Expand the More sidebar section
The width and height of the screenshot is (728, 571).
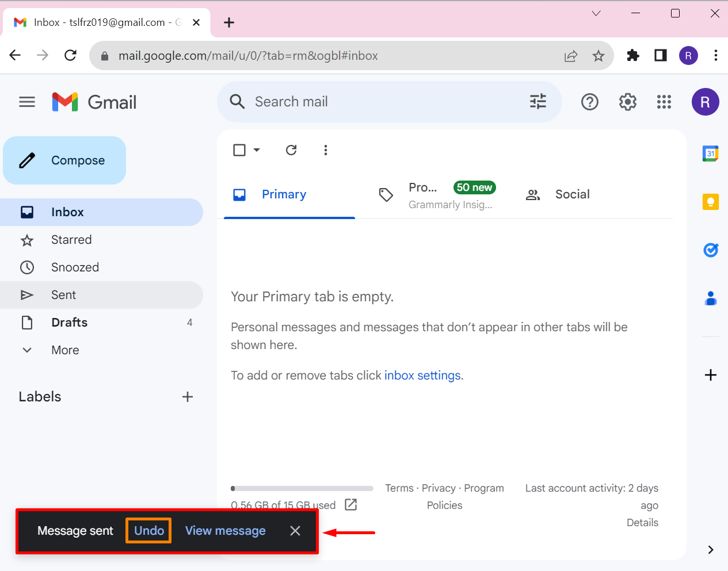click(x=65, y=350)
